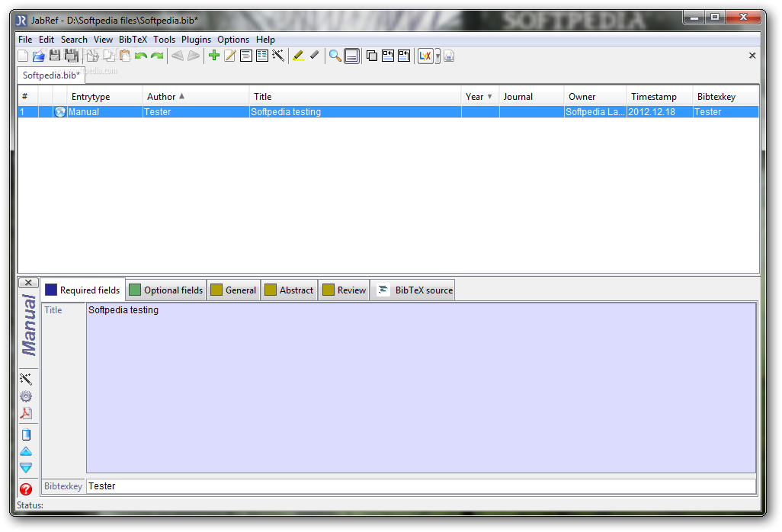This screenshot has width=782, height=532.
Task: Open the Optional fields tab
Action: pos(166,290)
